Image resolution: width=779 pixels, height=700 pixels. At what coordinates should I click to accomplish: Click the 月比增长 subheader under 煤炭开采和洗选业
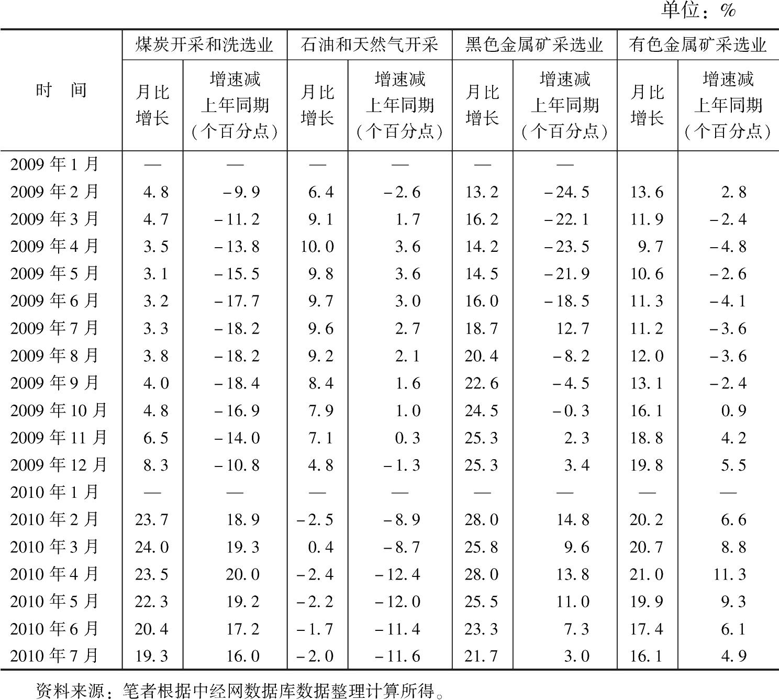tap(152, 105)
